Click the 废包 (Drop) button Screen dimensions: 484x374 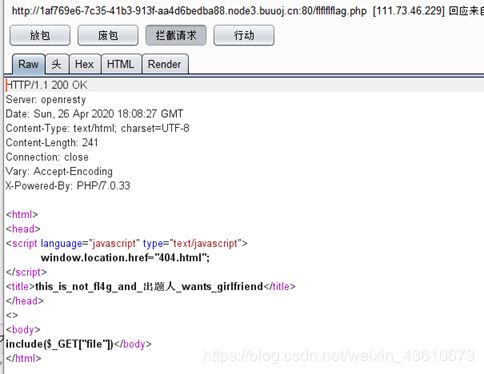click(x=108, y=35)
